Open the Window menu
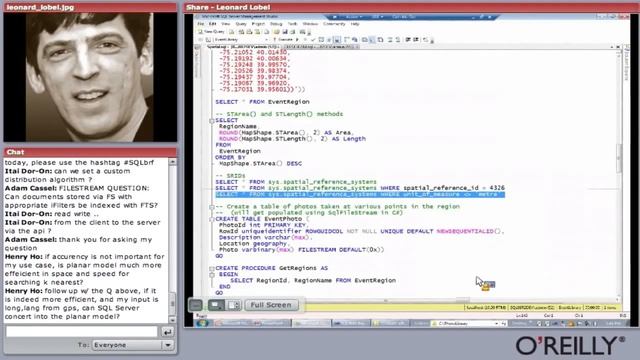 click(310, 24)
